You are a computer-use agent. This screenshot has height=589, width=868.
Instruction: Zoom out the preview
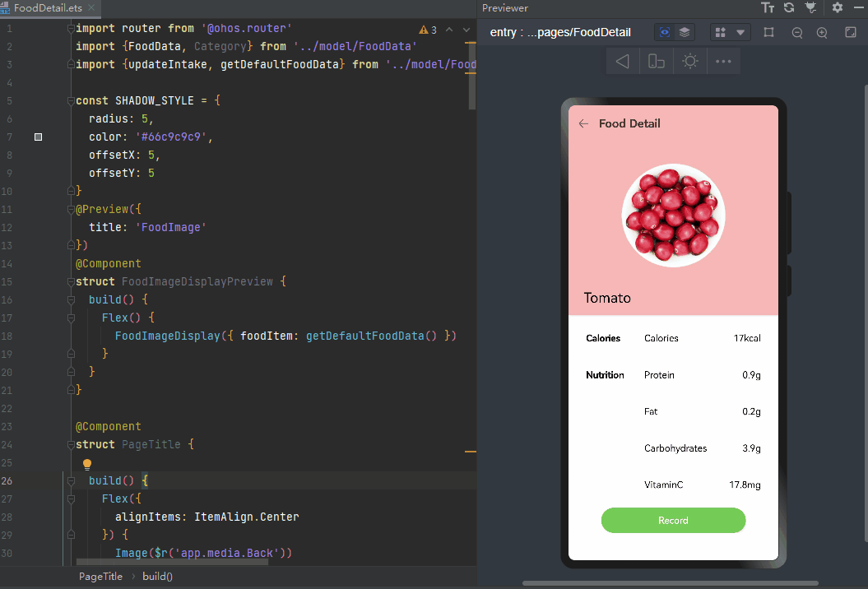797,33
